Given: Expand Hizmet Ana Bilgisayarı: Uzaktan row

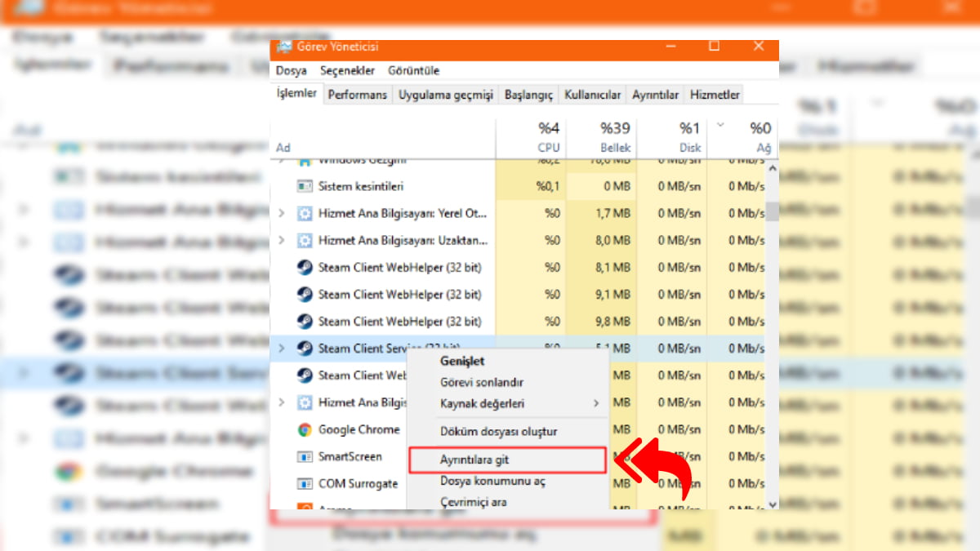Looking at the screenshot, I should 282,240.
